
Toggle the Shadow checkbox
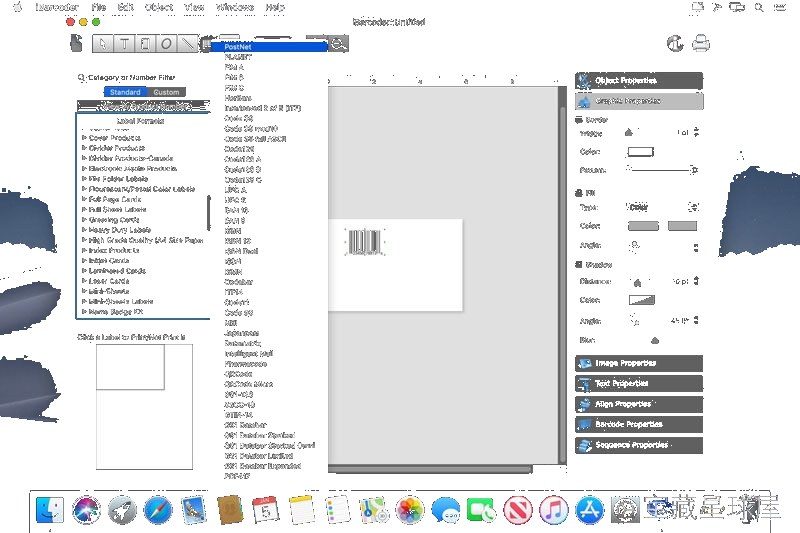pos(579,265)
